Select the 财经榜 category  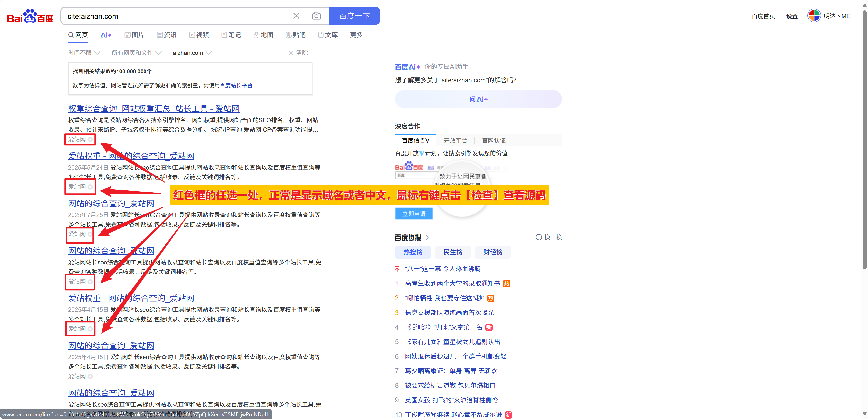click(x=493, y=252)
